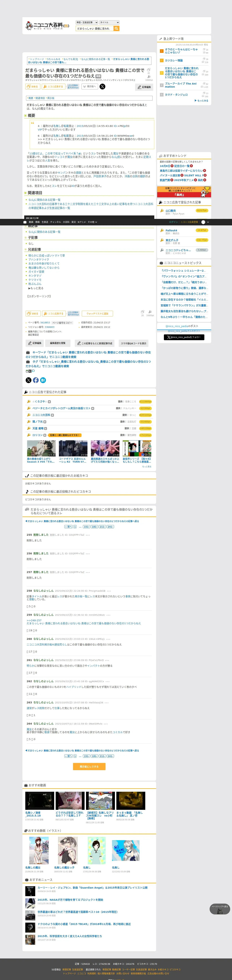This screenshot has width=232, height=980.
Task: Click the ほめる clap button at top
Action: pyautogui.click(x=33, y=87)
